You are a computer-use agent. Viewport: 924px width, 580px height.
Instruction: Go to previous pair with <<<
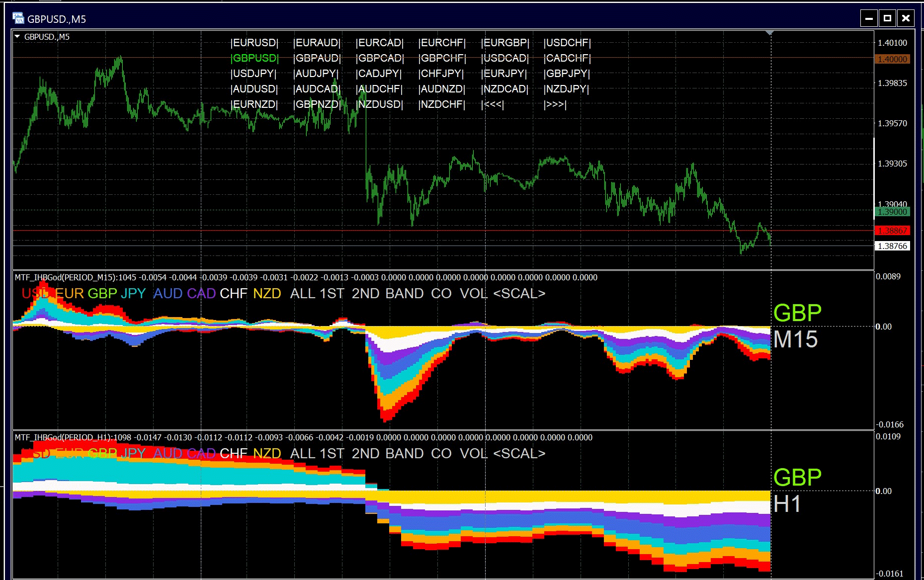493,104
